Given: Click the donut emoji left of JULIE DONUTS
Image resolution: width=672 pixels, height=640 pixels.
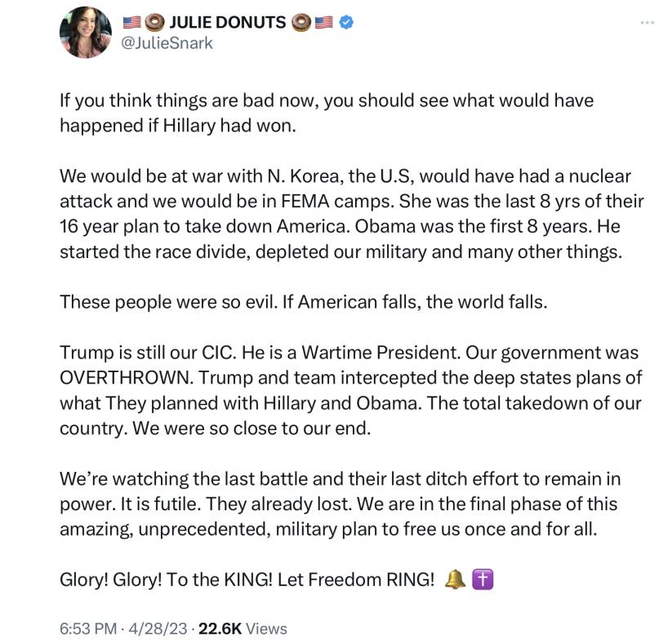Looking at the screenshot, I should [x=154, y=22].
